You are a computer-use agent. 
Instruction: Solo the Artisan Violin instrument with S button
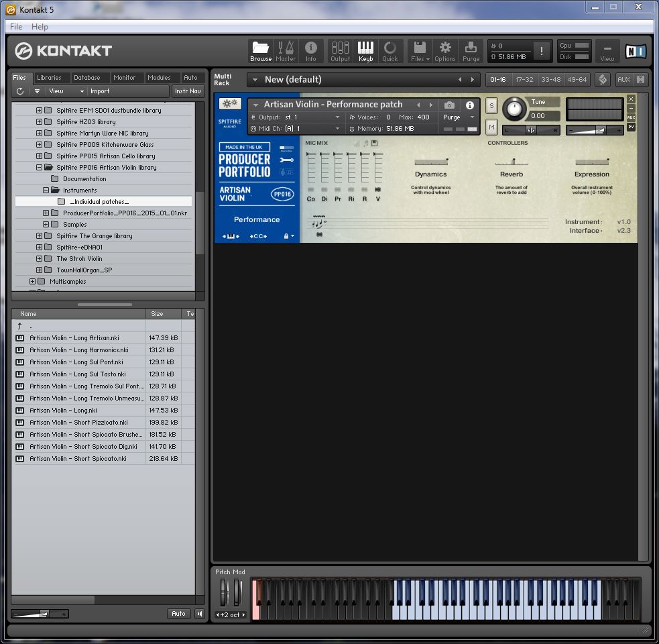pos(491,105)
